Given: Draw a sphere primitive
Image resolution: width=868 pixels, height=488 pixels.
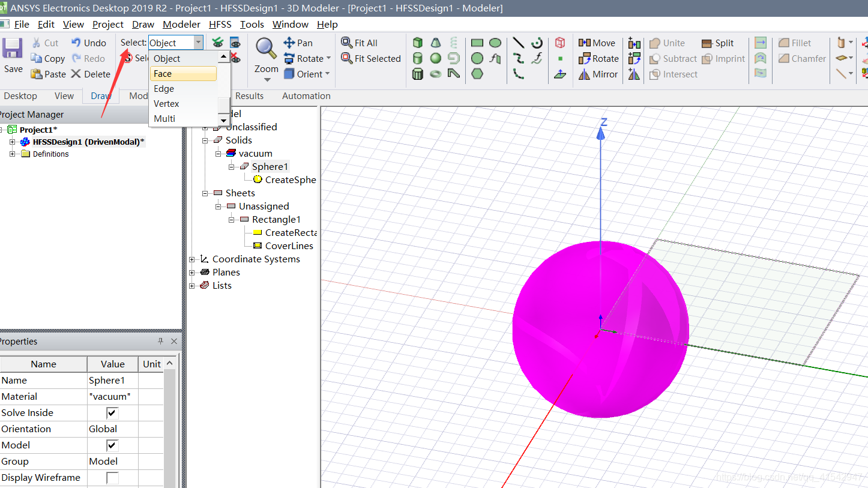Looking at the screenshot, I should click(x=436, y=58).
